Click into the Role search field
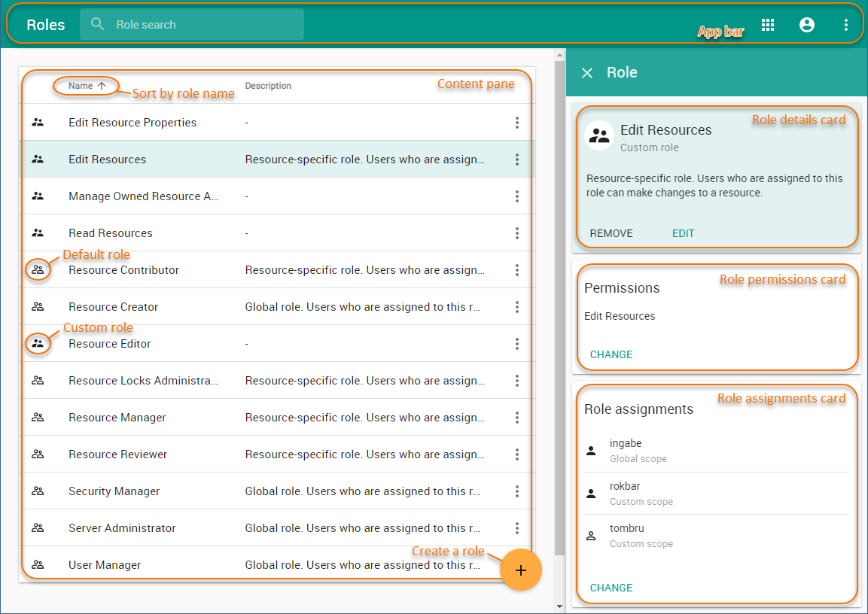The height and width of the screenshot is (614, 868). click(203, 25)
